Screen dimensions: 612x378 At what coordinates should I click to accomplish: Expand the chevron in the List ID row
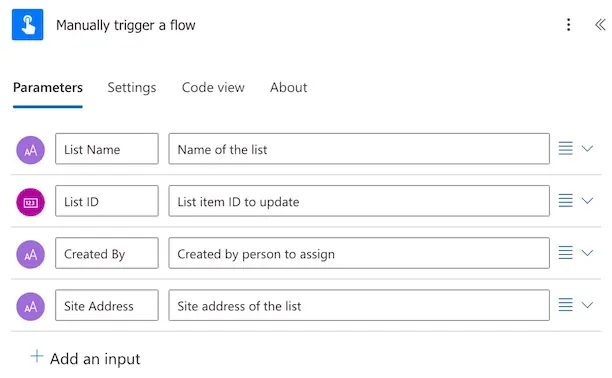[587, 201]
